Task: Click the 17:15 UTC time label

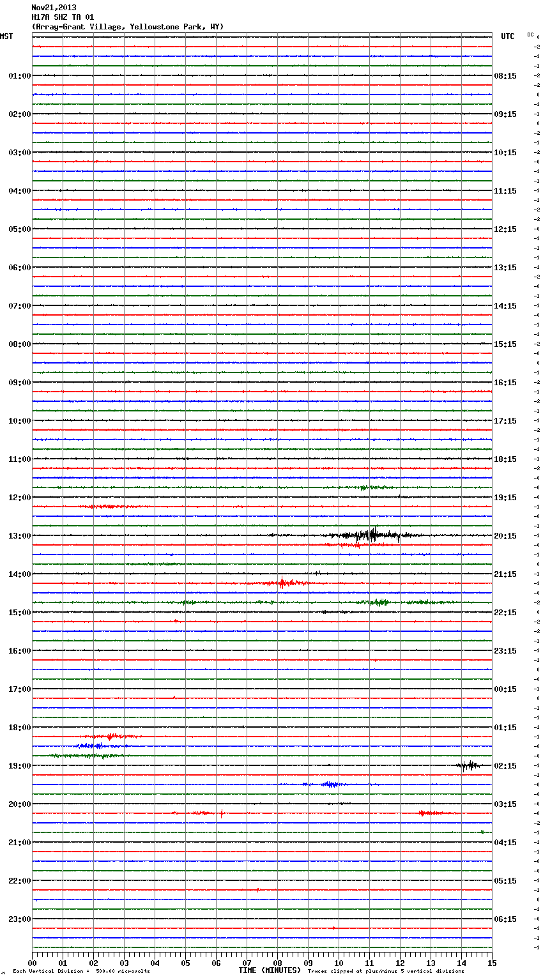Action: (505, 421)
